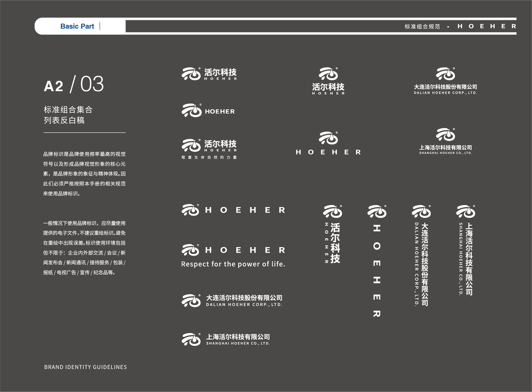Click the HOEHER lettering in the top header bar

pos(487,26)
